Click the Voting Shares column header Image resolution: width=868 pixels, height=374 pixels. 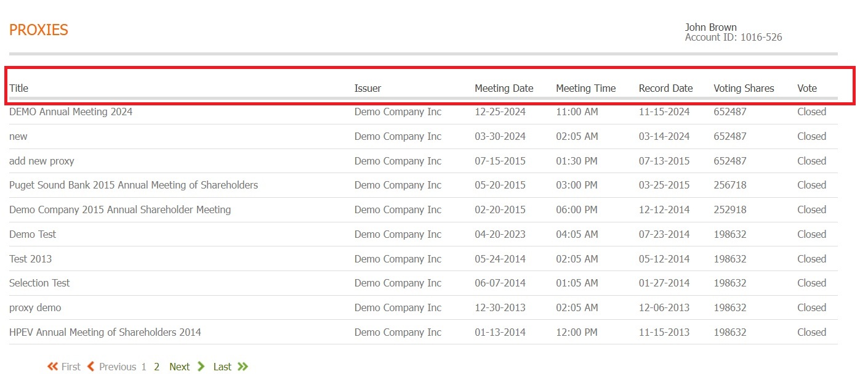744,88
